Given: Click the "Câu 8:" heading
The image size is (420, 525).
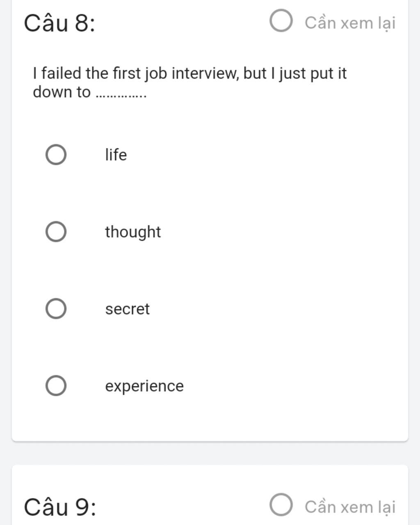Looking at the screenshot, I should (59, 23).
